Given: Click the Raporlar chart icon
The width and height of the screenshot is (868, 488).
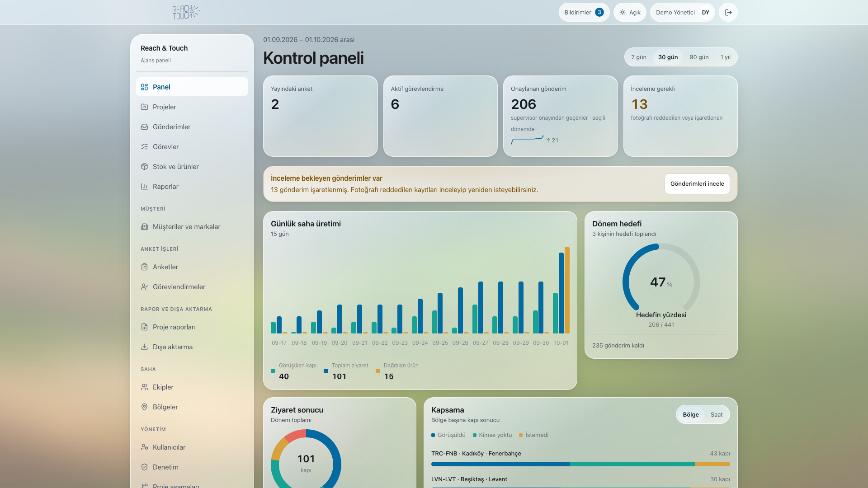Looking at the screenshot, I should point(144,186).
